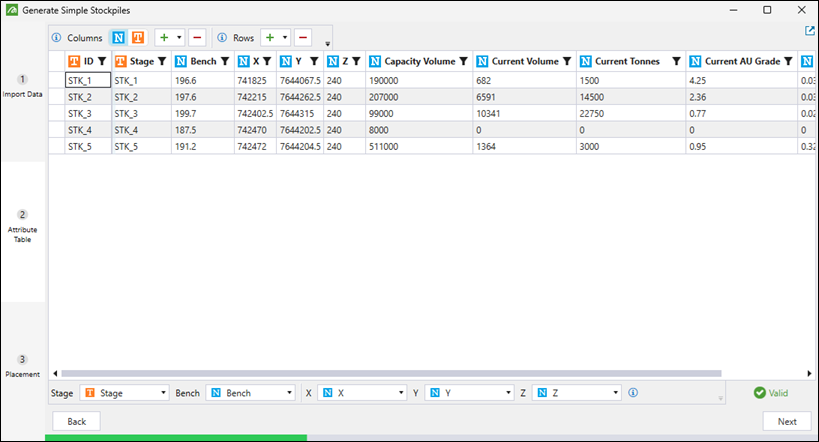Remove a column with red minus icon
The width and height of the screenshot is (819, 442).
[x=196, y=38]
